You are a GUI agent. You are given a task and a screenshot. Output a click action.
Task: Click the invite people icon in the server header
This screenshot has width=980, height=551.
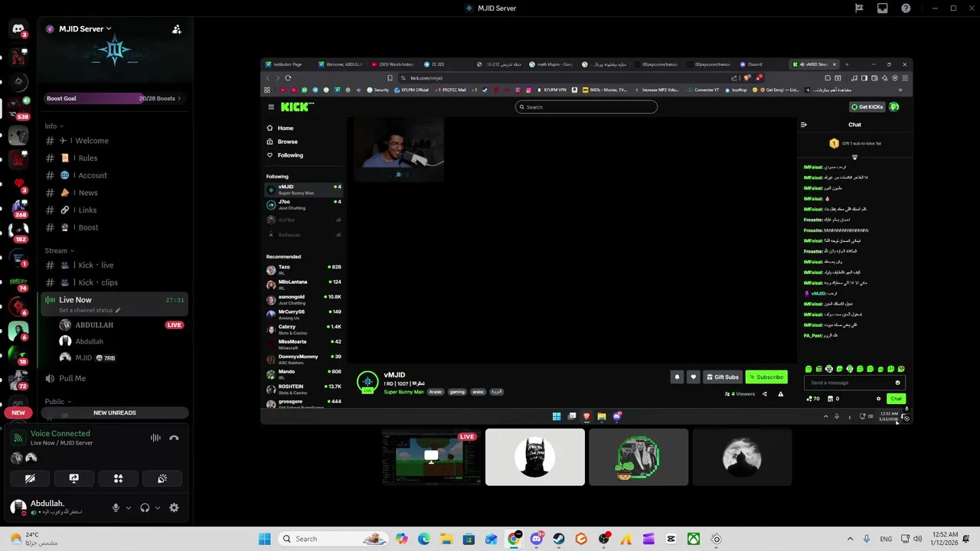point(177,29)
